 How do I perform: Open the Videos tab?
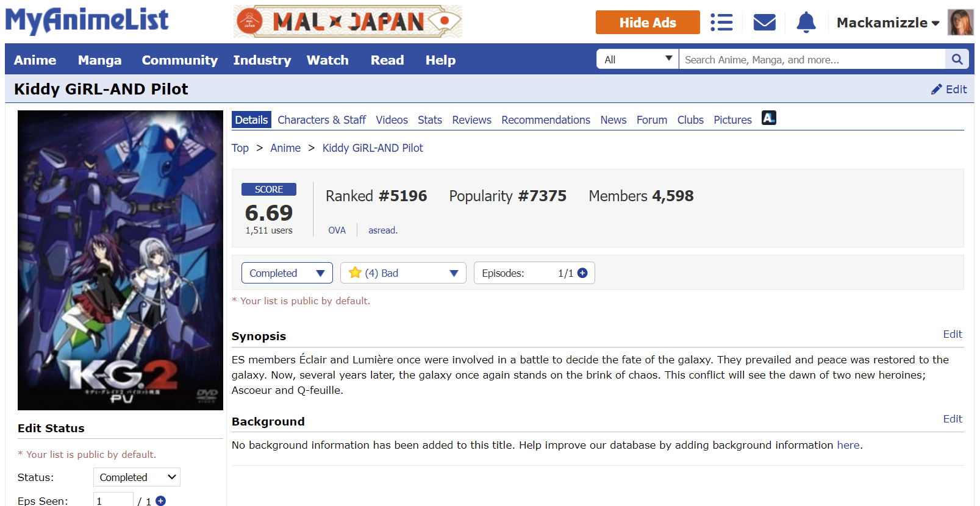[392, 120]
